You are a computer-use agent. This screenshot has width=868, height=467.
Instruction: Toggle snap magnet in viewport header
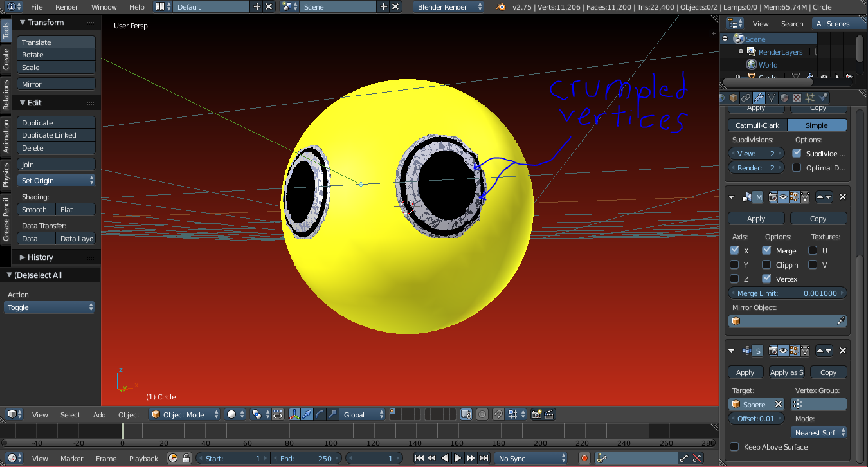pos(498,414)
